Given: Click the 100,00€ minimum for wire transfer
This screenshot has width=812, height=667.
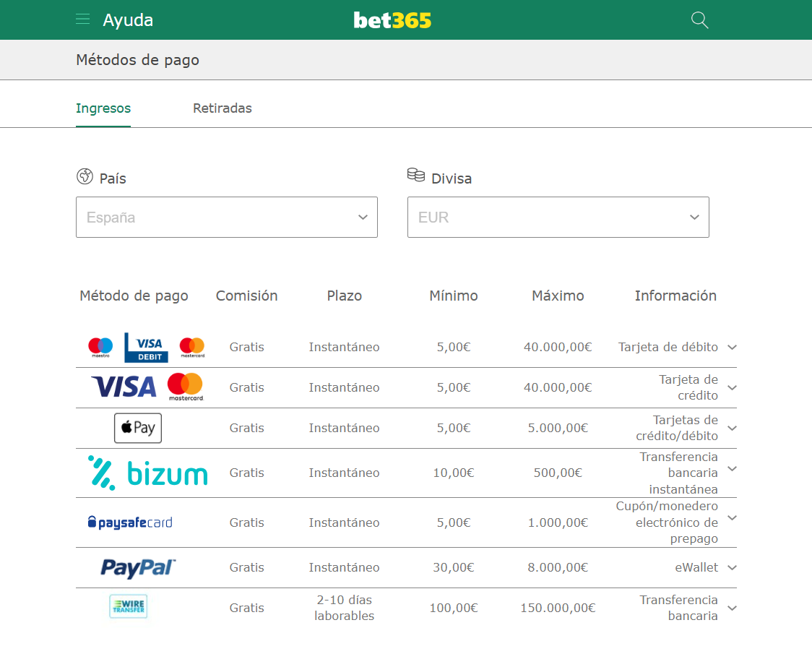Looking at the screenshot, I should (454, 608).
